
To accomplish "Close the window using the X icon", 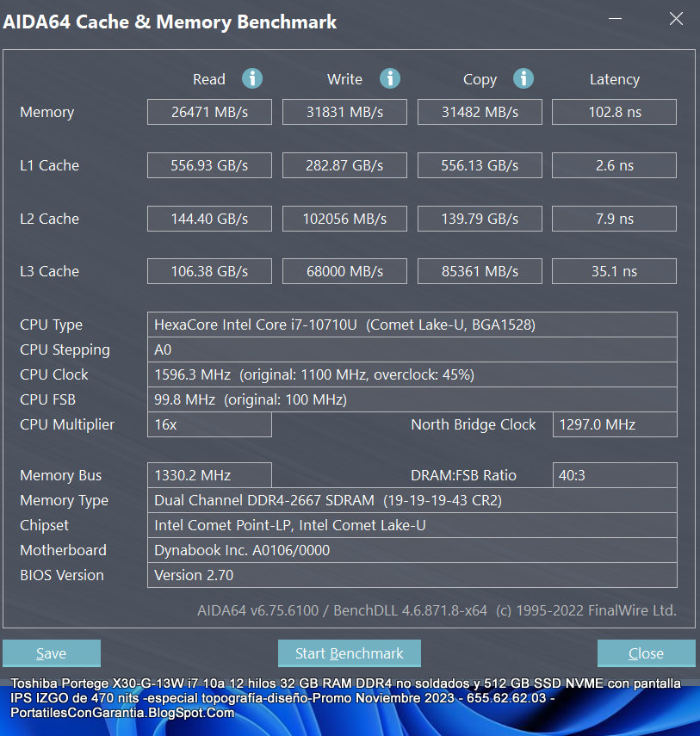I will (x=676, y=19).
